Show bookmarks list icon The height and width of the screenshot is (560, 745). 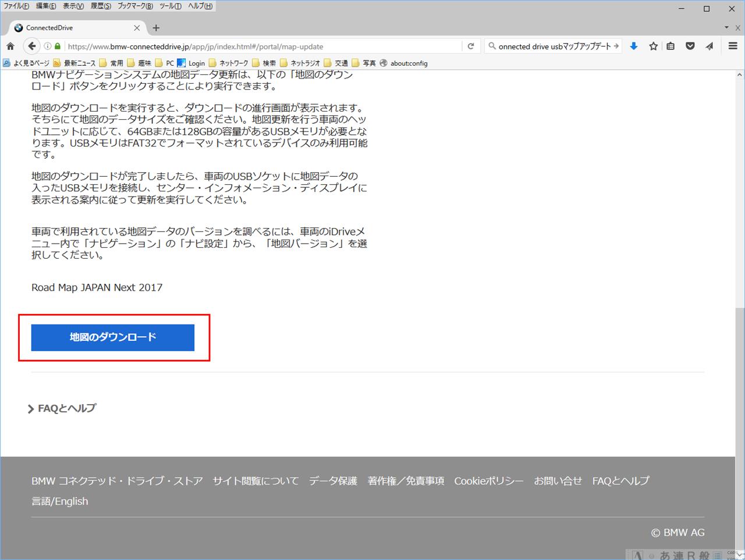(670, 46)
